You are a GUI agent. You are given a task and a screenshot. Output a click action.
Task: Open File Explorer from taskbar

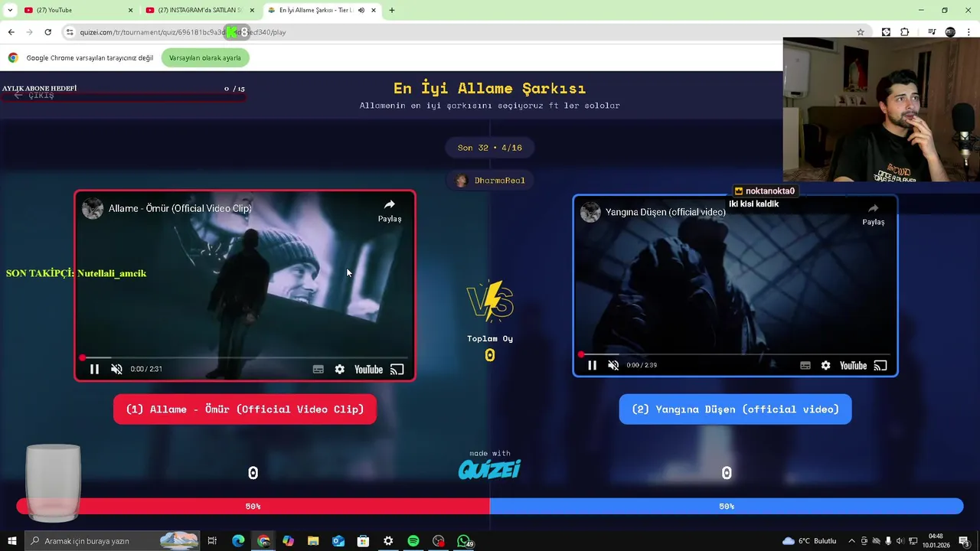click(x=313, y=541)
